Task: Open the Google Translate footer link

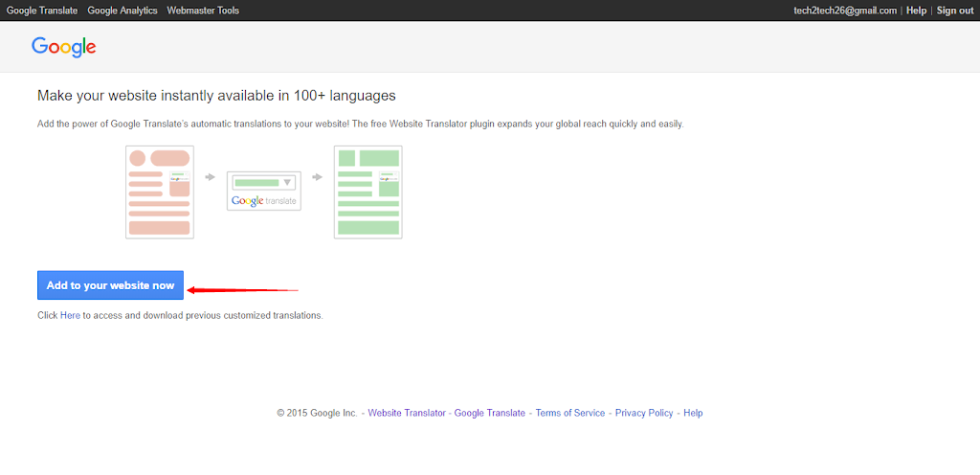Action: 489,413
